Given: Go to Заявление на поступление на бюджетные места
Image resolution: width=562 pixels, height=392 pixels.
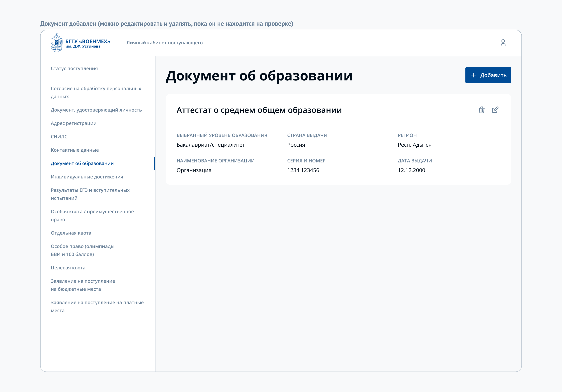Looking at the screenshot, I should point(83,285).
